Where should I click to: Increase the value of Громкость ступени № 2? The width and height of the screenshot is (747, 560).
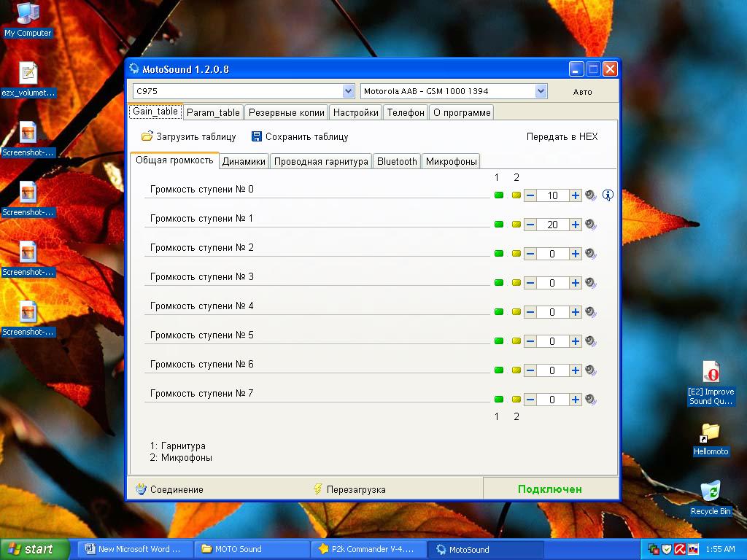576,254
